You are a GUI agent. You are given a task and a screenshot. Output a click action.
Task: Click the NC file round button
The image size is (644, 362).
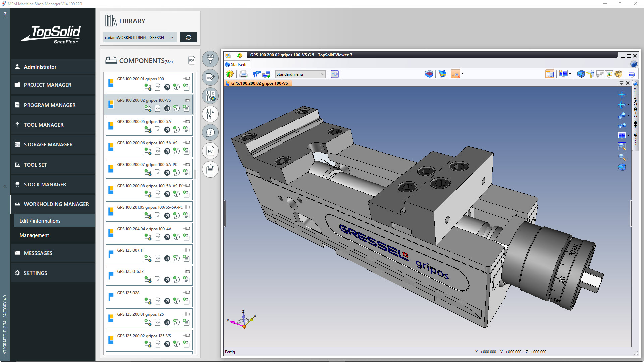click(x=210, y=151)
